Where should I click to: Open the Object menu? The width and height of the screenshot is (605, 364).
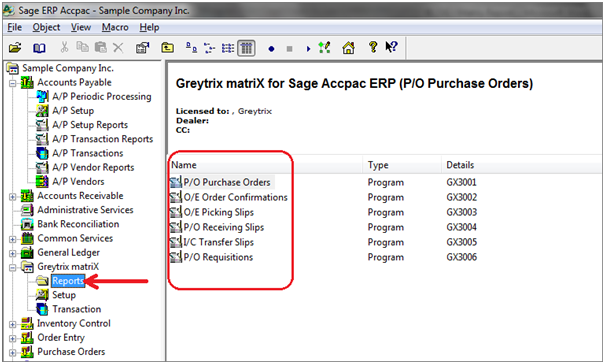coord(46,27)
